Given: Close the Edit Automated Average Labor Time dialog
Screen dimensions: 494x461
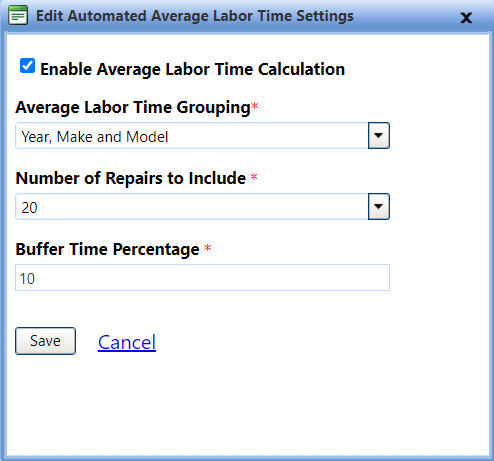Looking at the screenshot, I should 466,18.
